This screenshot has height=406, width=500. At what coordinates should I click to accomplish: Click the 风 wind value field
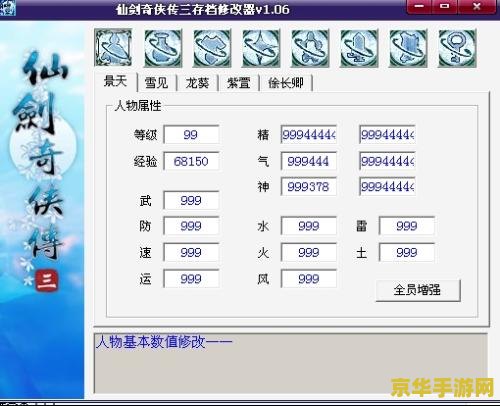click(x=309, y=279)
